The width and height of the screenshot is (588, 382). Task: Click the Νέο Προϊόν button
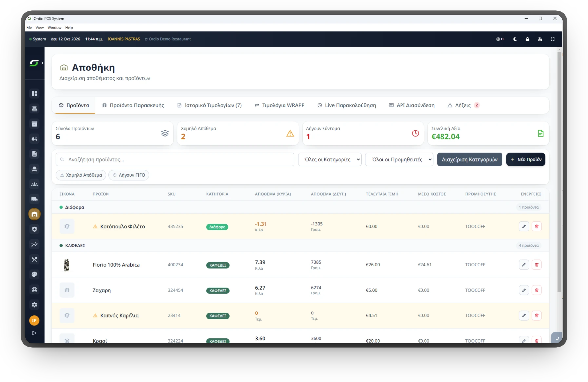pos(526,160)
